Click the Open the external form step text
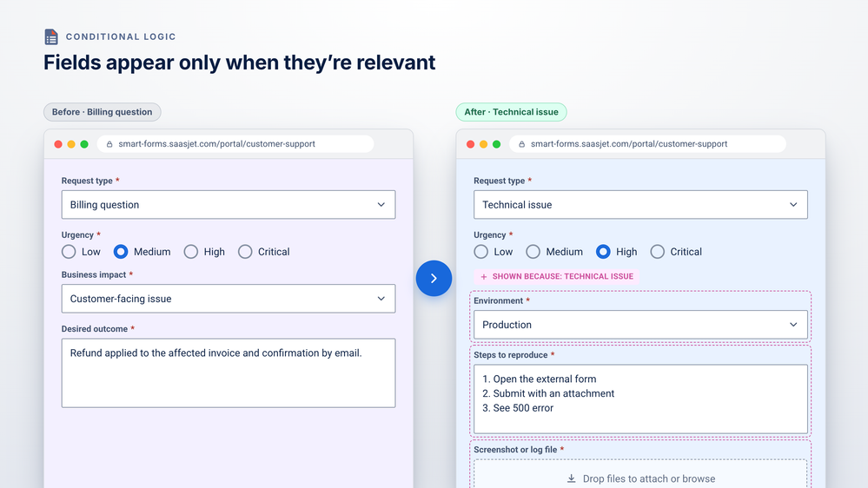 coord(540,379)
